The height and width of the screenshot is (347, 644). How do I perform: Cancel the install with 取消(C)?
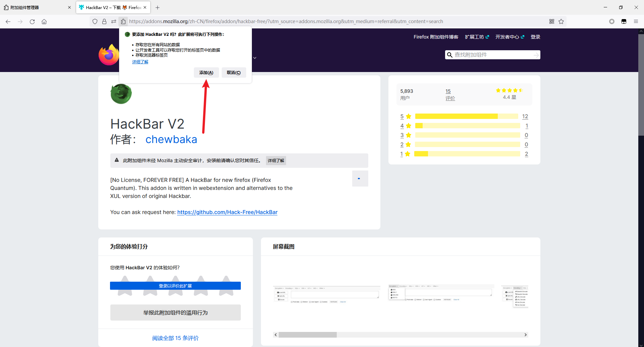point(234,73)
